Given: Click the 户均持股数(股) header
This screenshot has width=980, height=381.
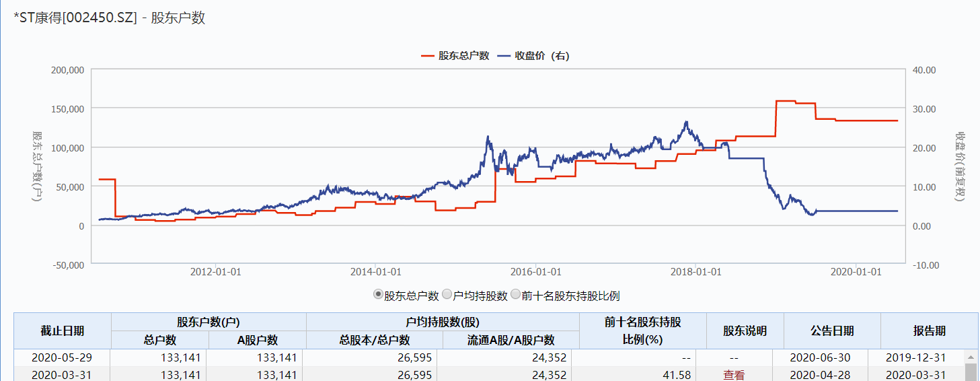Looking at the screenshot, I should 443,322.
